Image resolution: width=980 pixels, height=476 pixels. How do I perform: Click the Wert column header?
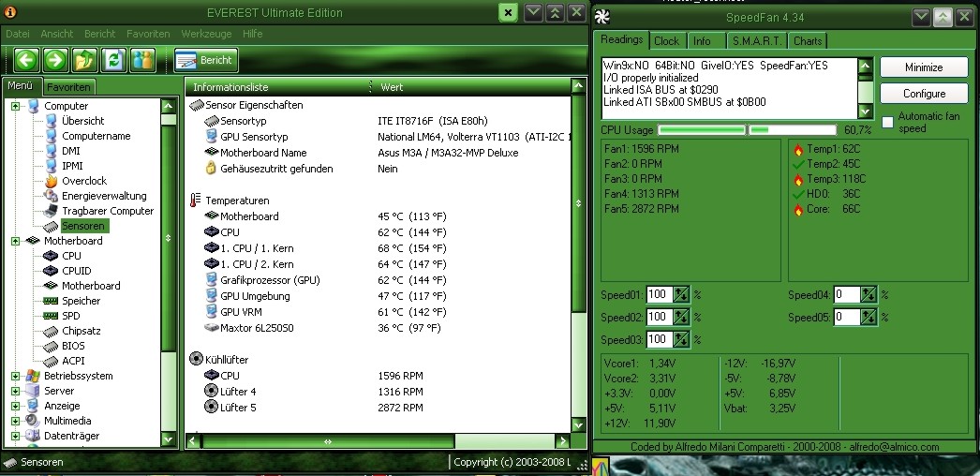tap(472, 87)
